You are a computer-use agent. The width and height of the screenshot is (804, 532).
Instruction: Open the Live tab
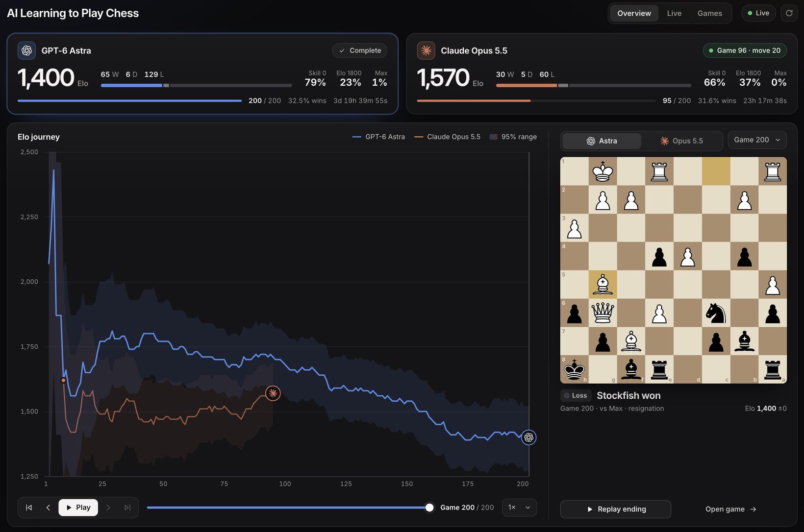(674, 13)
